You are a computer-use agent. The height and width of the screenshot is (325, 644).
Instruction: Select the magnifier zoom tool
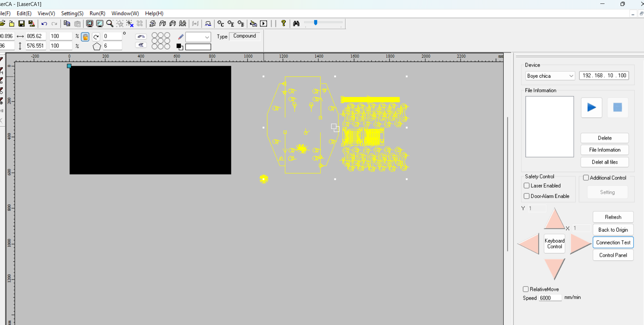click(x=110, y=23)
